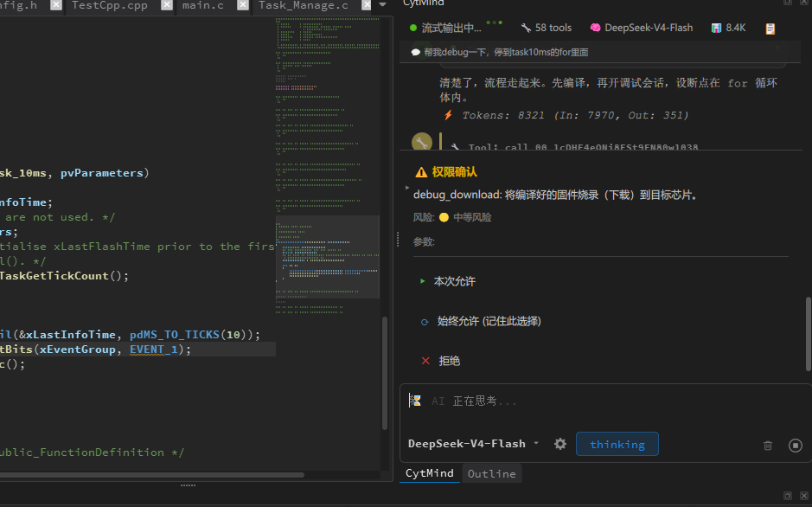Image resolution: width=812 pixels, height=507 pixels.
Task: Click the yellow medium-risk circle indicator
Action: click(444, 217)
